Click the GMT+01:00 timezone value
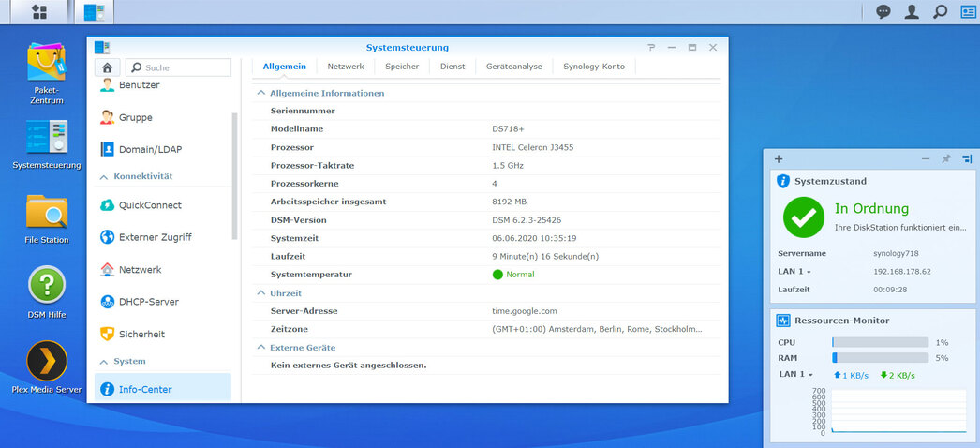 (x=597, y=329)
